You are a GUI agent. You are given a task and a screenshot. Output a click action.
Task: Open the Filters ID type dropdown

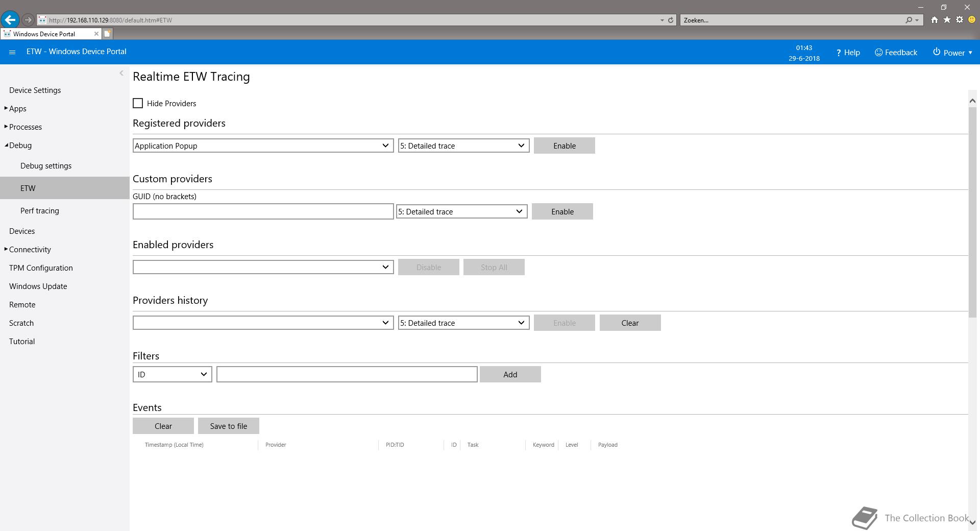pyautogui.click(x=172, y=374)
